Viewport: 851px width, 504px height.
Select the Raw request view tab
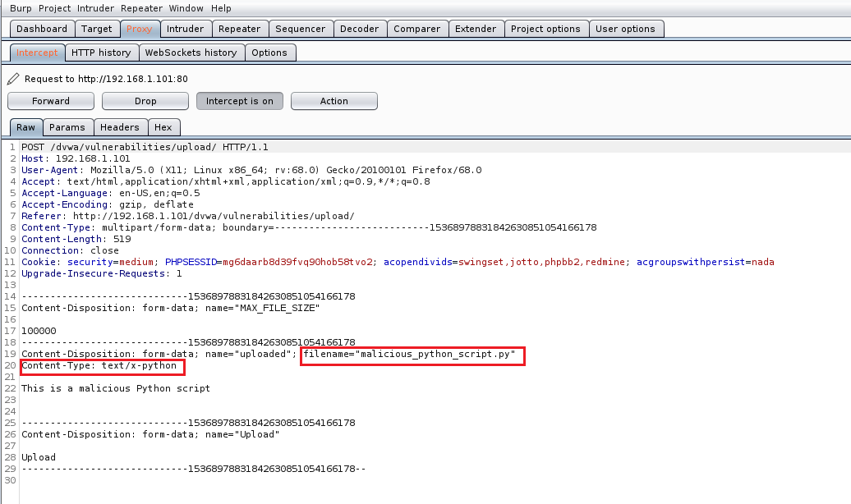coord(25,127)
